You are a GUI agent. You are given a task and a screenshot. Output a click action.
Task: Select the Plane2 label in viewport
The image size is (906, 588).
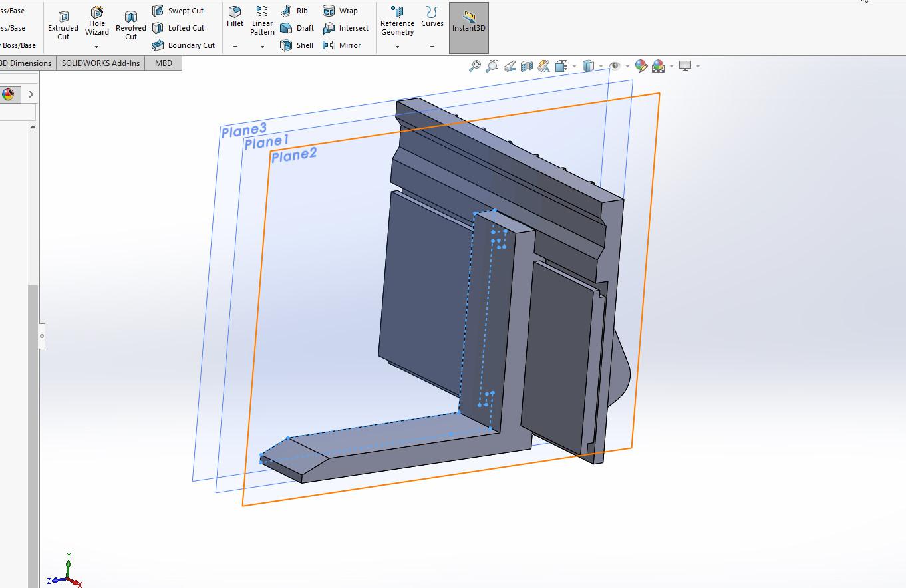click(x=294, y=156)
